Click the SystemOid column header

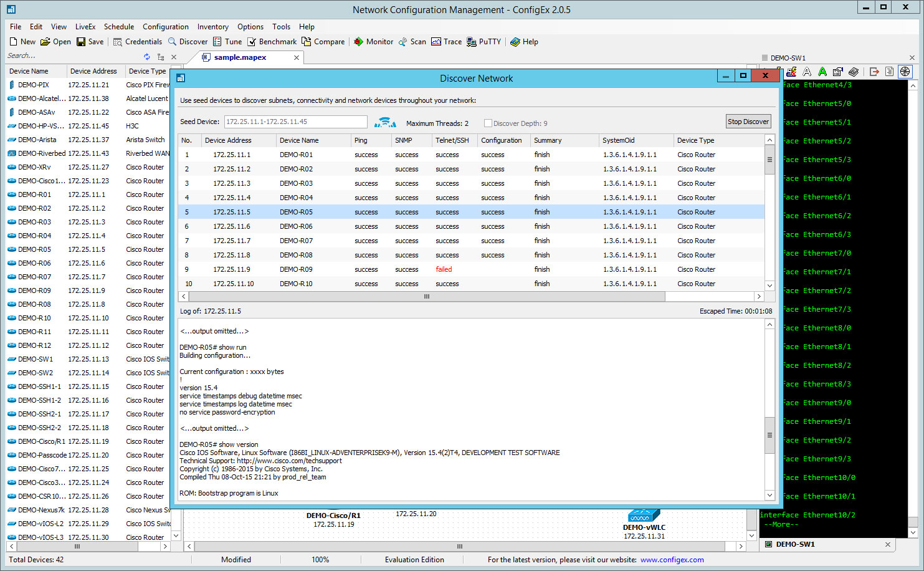point(636,140)
